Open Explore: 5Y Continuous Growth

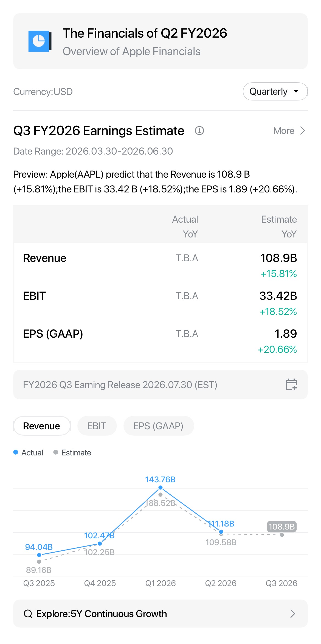tap(161, 614)
